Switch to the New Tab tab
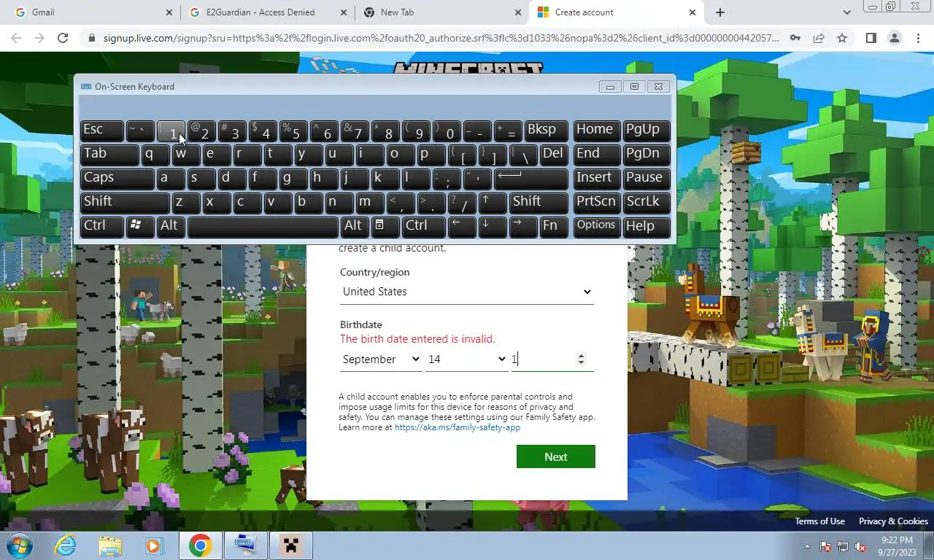934x560 pixels. 441,12
